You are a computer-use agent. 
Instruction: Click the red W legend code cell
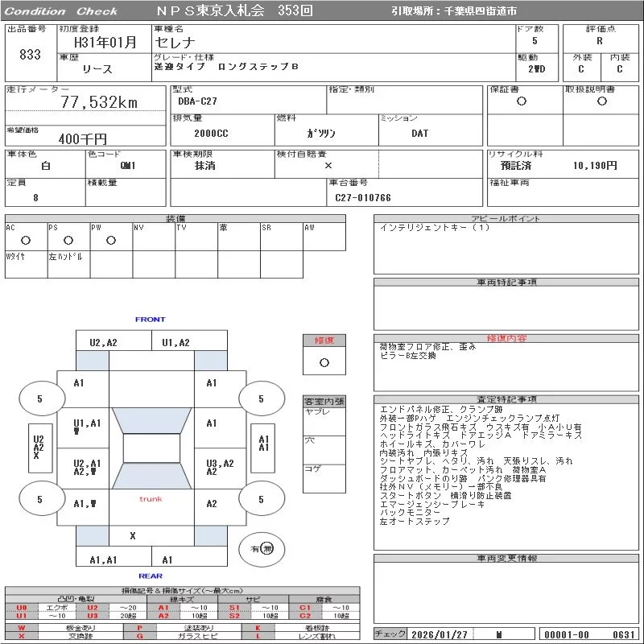(22, 627)
